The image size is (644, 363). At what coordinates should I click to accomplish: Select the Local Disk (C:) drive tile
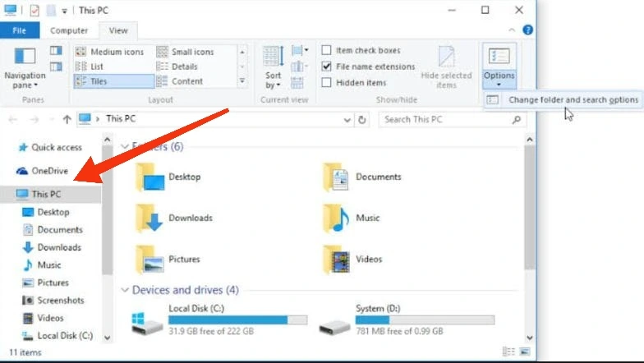pos(220,319)
